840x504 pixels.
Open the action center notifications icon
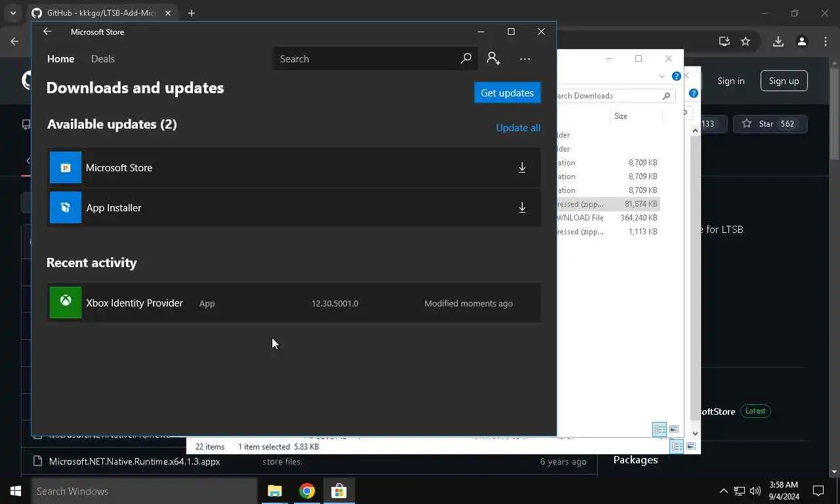pyautogui.click(x=818, y=491)
